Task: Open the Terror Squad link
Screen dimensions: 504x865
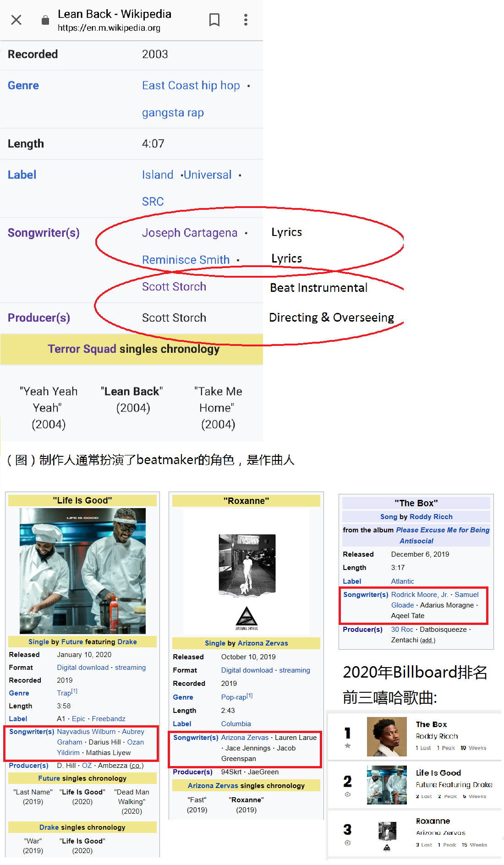Action: [x=82, y=349]
